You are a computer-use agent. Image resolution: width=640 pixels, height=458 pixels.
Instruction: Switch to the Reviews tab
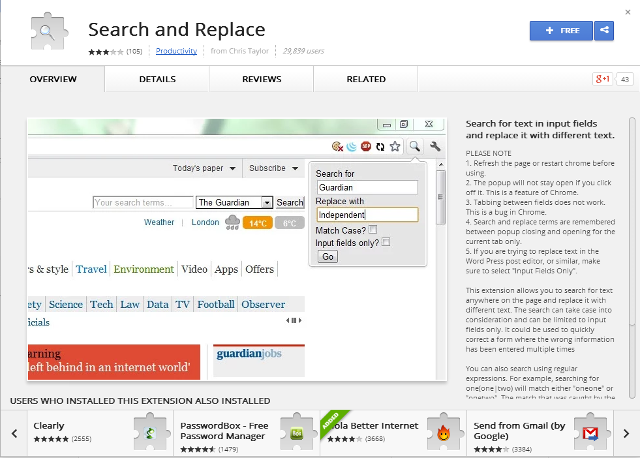(262, 79)
